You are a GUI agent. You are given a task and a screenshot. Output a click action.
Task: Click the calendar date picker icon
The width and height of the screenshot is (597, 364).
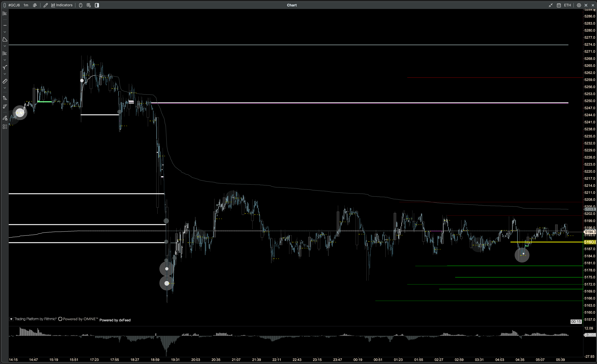tap(559, 5)
